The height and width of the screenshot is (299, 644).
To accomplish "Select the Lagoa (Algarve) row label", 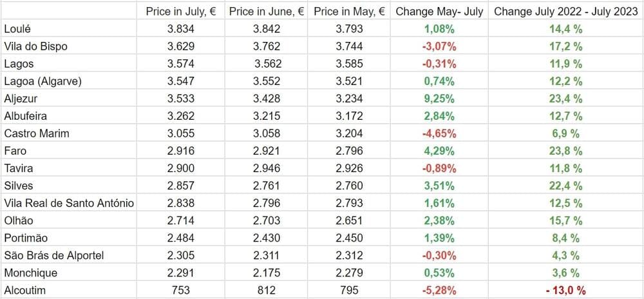I will tap(43, 81).
